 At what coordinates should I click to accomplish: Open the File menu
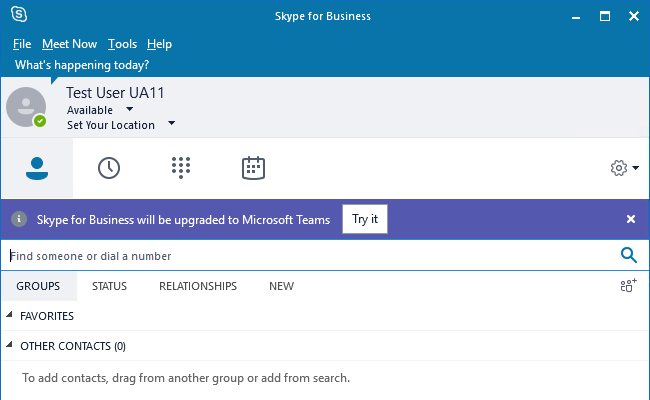point(22,44)
